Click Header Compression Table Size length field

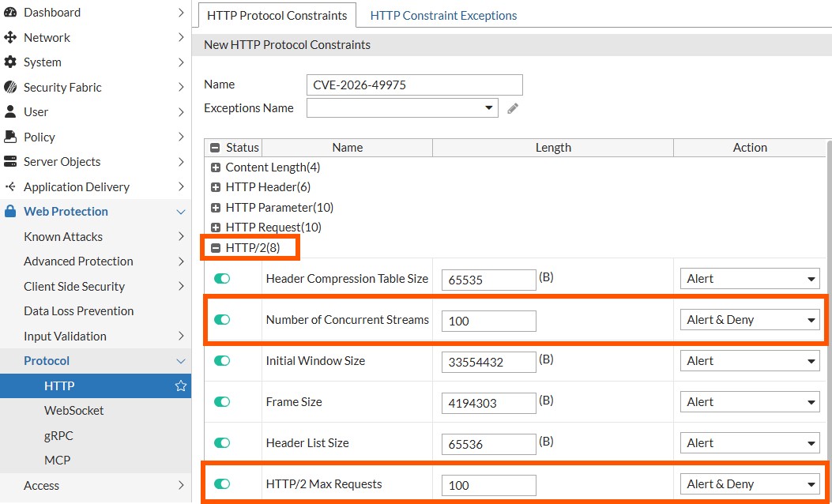coord(489,280)
